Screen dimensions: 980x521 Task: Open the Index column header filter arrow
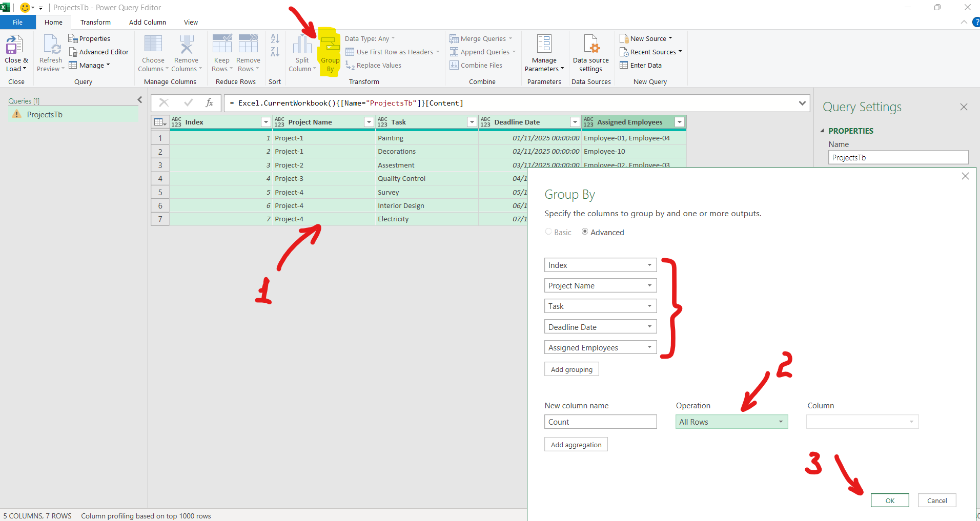pos(266,122)
